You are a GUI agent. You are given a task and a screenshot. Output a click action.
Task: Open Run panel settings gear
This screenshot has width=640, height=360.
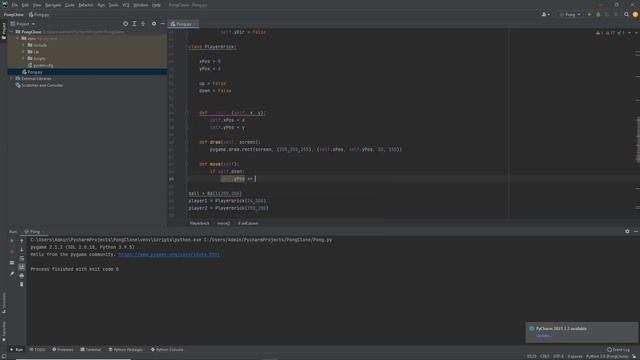tap(627, 231)
